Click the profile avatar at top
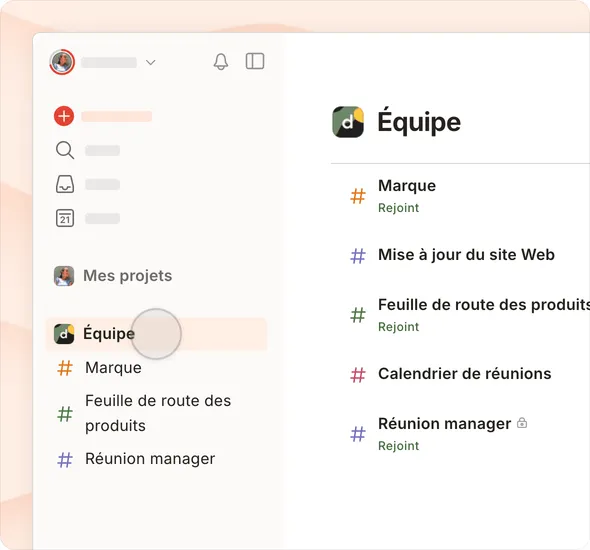The height and width of the screenshot is (550, 590). coord(62,62)
